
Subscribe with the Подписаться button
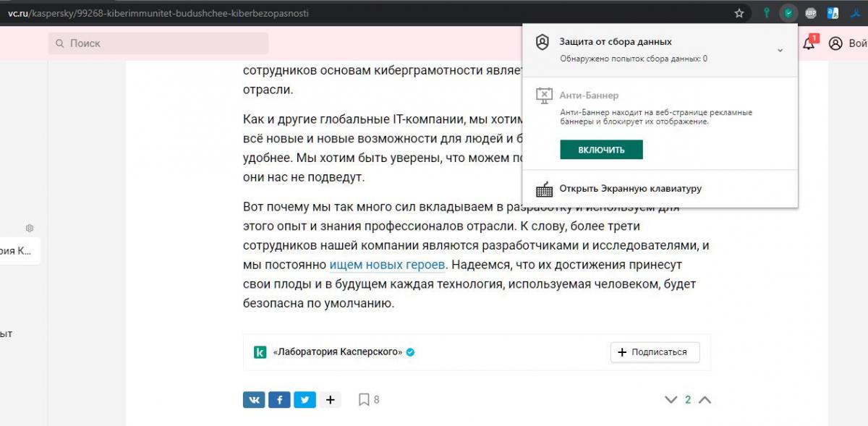tap(655, 352)
